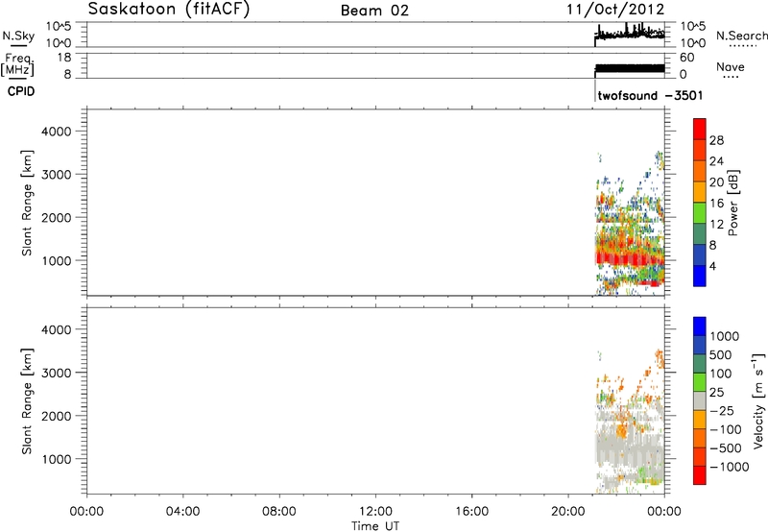Viewport: 768px width, 532px height.
Task: Click the noise trace in N.Sky panel
Action: tap(630, 35)
